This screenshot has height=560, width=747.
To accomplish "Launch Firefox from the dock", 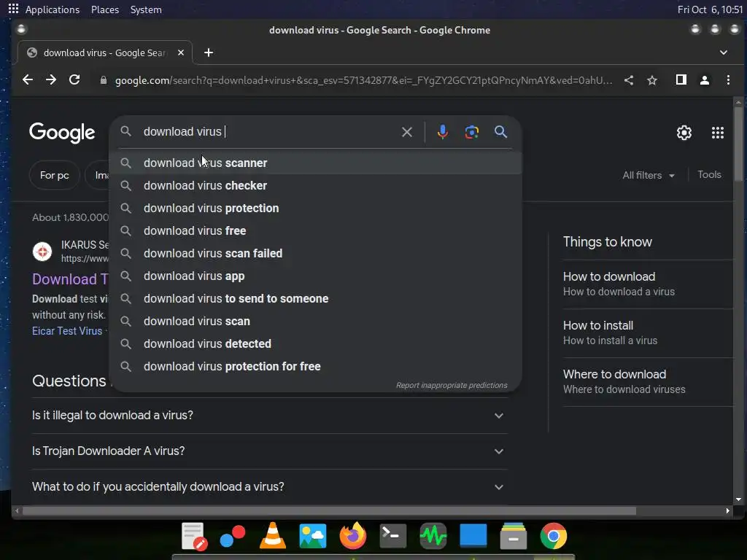I will pos(352,536).
